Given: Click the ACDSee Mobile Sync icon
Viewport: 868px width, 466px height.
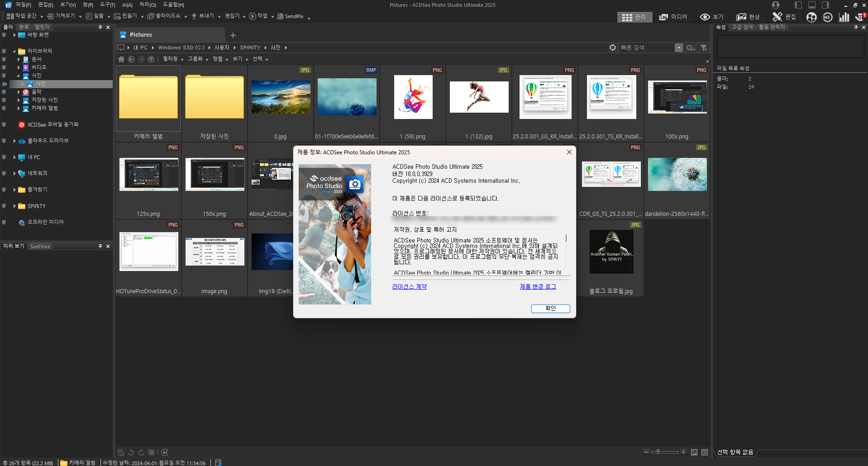Looking at the screenshot, I should tap(21, 124).
